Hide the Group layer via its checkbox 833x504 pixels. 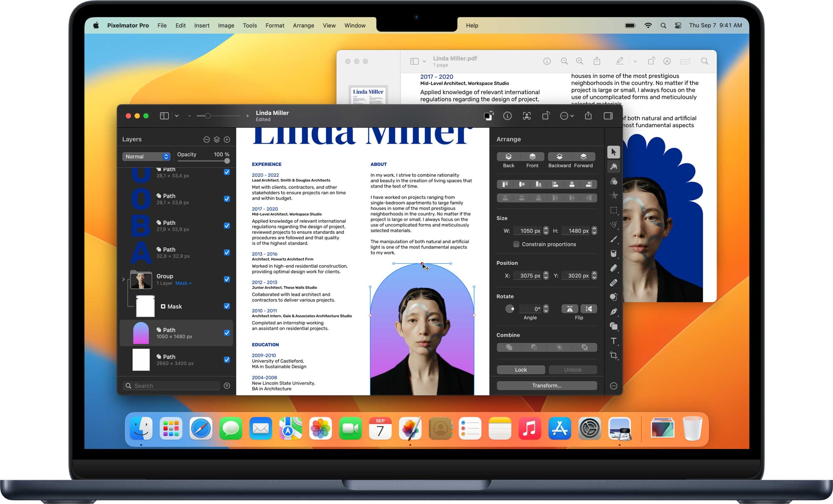tap(227, 279)
